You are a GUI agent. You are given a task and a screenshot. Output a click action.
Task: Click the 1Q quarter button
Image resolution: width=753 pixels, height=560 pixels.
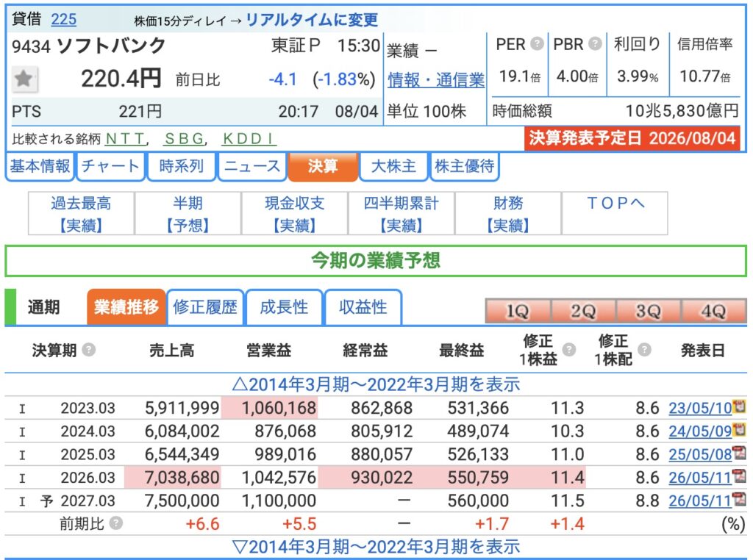(x=518, y=311)
